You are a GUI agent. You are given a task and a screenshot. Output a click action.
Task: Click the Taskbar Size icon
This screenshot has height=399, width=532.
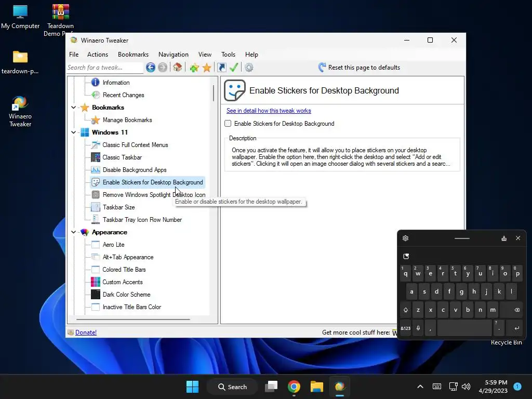[x=96, y=207]
